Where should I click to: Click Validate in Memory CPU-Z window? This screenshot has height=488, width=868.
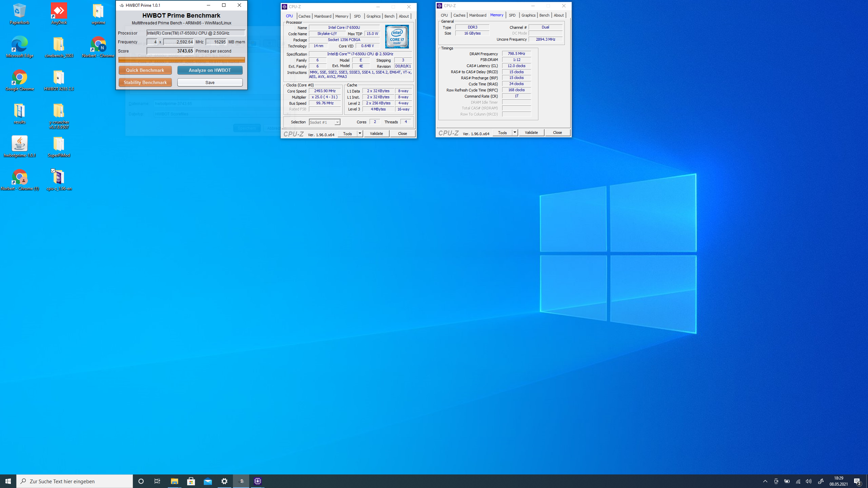531,133
